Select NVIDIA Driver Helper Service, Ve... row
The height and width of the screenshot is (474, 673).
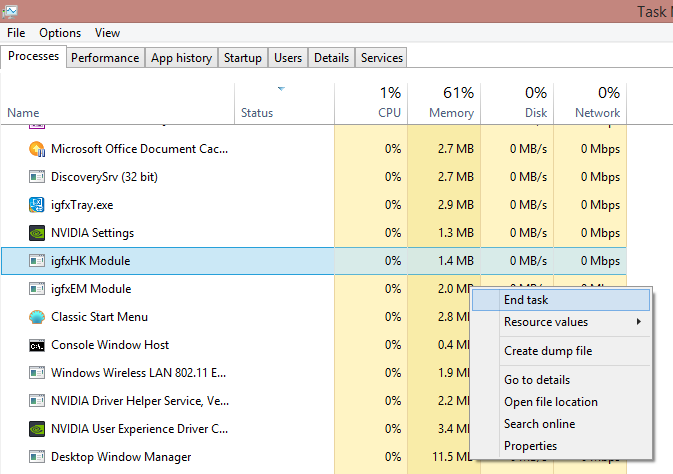(x=314, y=401)
